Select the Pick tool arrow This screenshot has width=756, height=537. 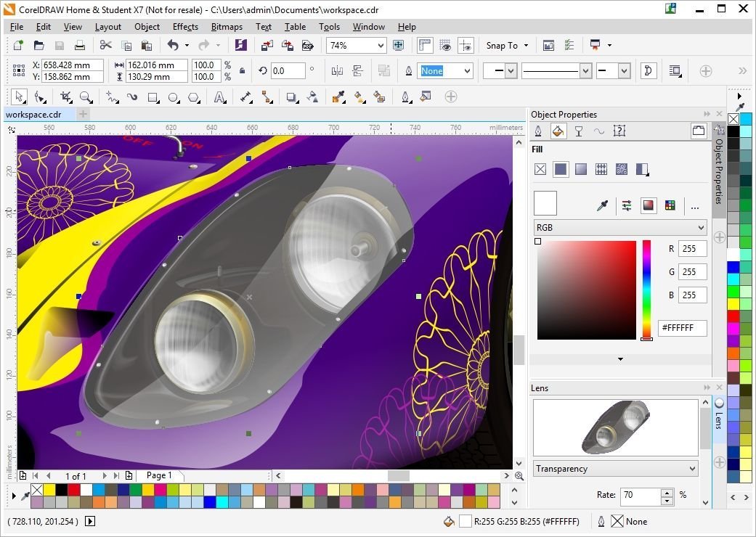[19, 97]
